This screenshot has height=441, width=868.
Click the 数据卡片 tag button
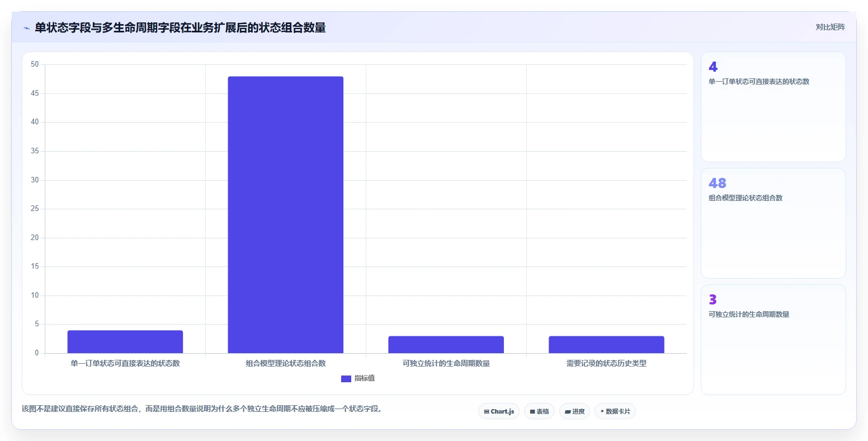tap(615, 411)
